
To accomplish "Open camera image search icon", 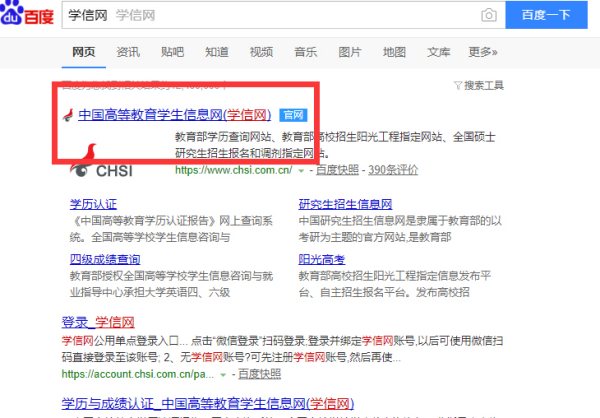I will tap(489, 15).
